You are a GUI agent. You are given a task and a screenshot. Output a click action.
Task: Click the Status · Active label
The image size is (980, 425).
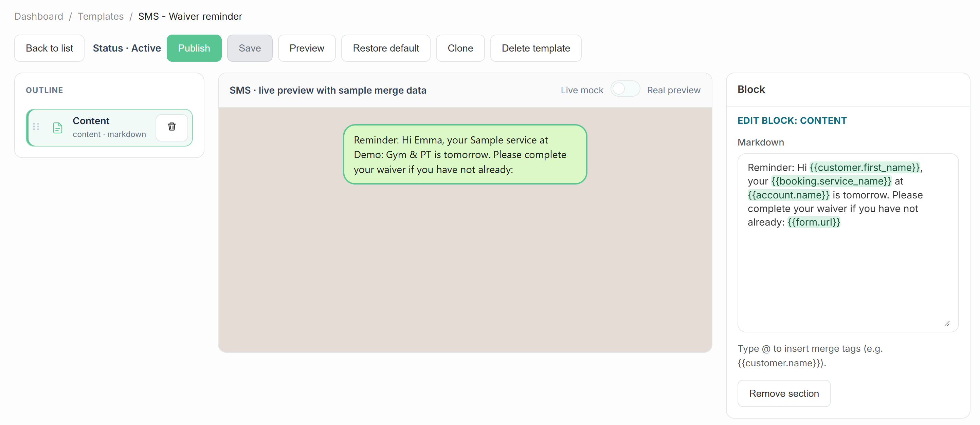pos(127,48)
